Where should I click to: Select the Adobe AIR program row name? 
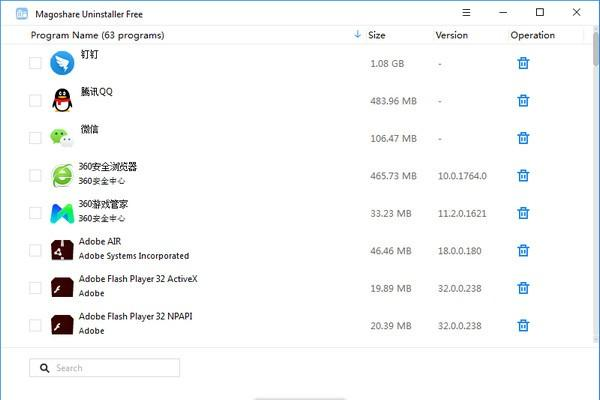coord(100,242)
